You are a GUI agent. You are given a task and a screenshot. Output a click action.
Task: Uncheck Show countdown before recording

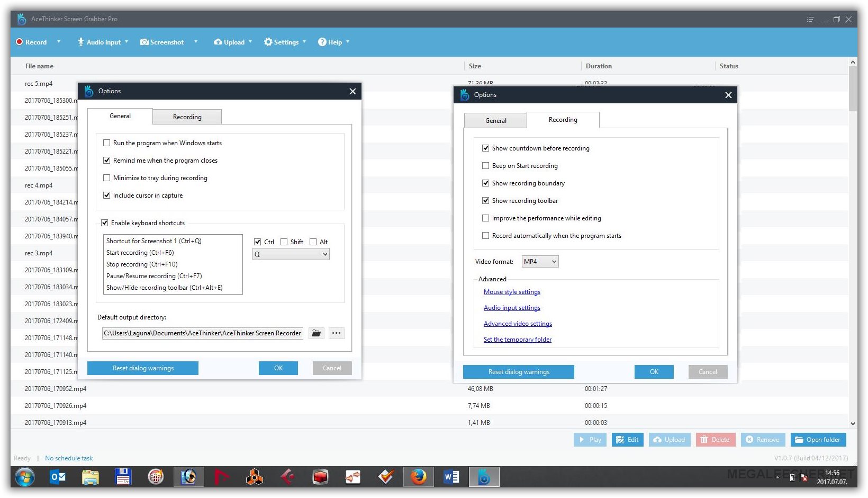click(486, 148)
